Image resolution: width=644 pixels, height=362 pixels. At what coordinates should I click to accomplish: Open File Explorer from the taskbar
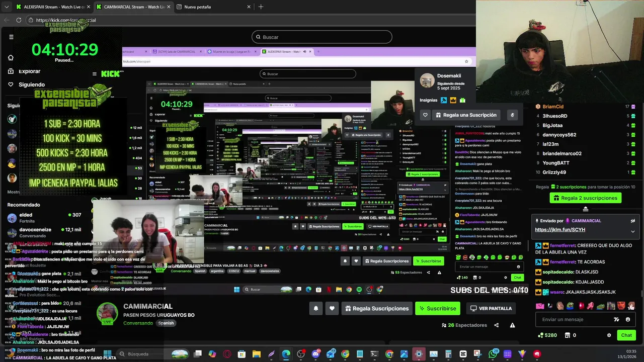[x=256, y=354]
